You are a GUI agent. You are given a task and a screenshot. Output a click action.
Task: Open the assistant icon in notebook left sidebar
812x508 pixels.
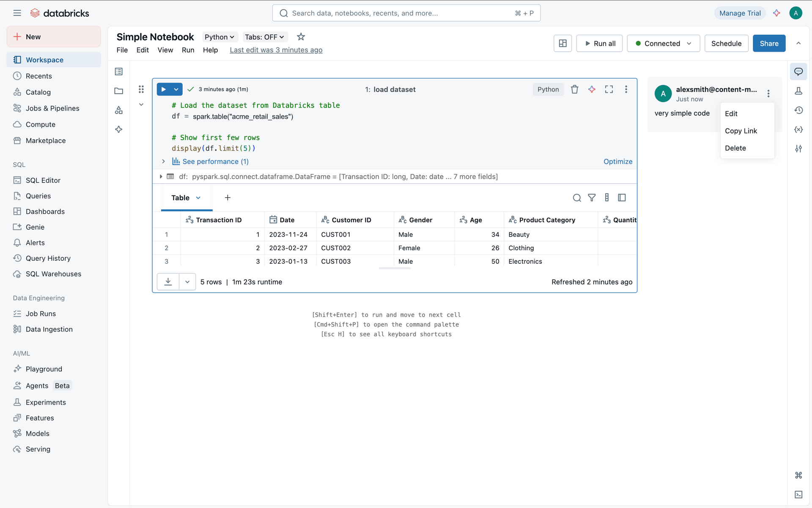(x=119, y=130)
